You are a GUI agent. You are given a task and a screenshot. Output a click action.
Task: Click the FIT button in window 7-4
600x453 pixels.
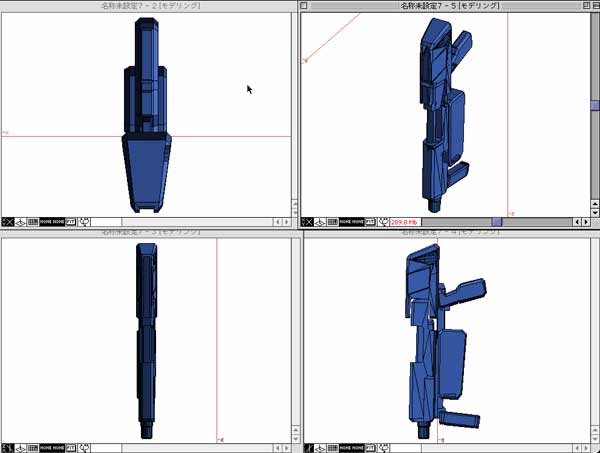click(370, 448)
